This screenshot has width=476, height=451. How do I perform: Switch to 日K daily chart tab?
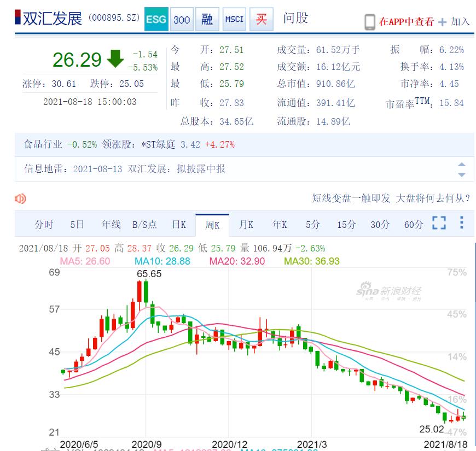tap(179, 224)
